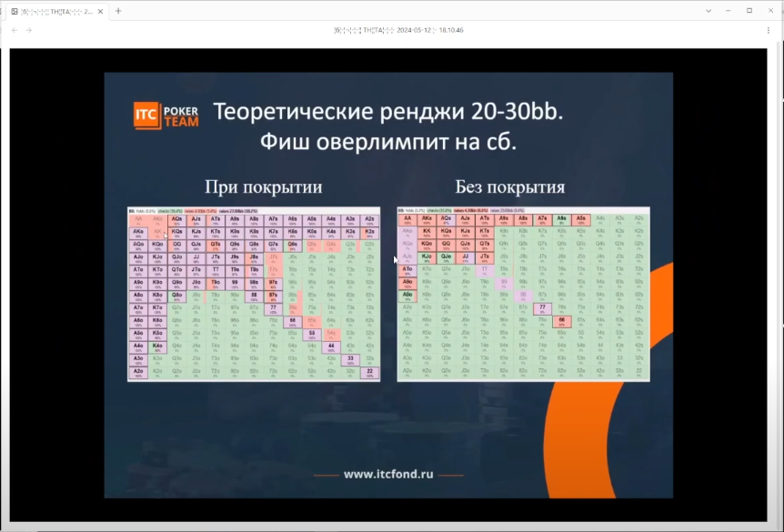Image resolution: width=784 pixels, height=532 pixels.
Task: Click the 77 cell in 'Без покрытия' chart
Action: coord(542,309)
